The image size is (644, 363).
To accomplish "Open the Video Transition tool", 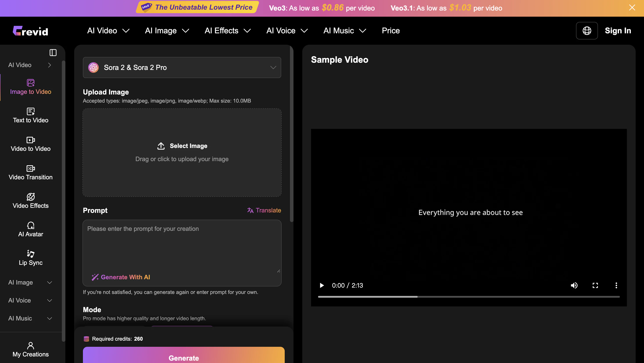I will point(30,172).
